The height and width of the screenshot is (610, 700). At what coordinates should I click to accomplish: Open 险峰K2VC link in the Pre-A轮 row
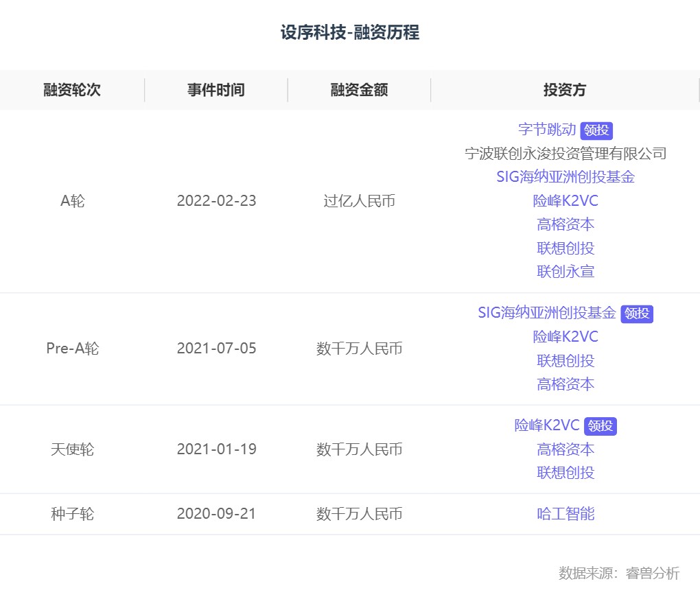tap(565, 337)
